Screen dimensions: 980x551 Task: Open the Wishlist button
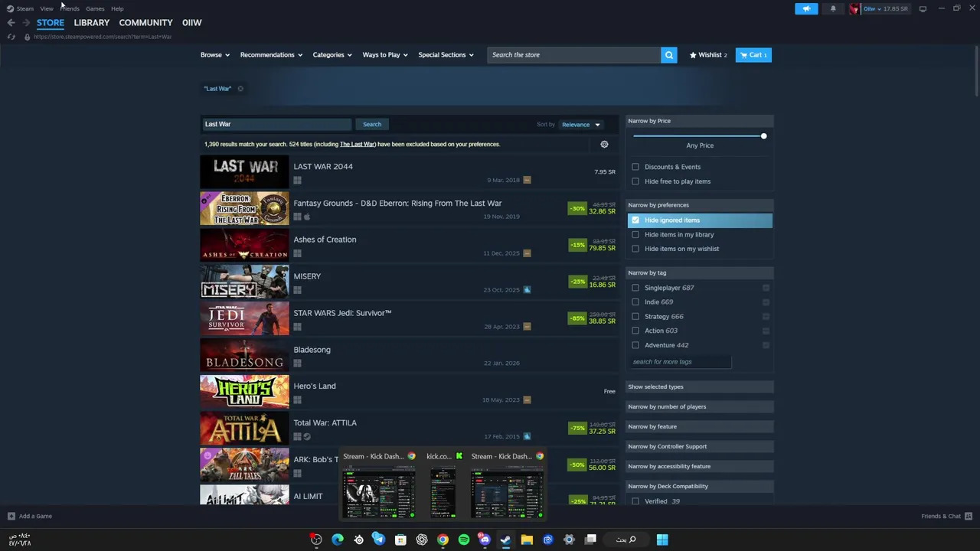[x=708, y=55]
